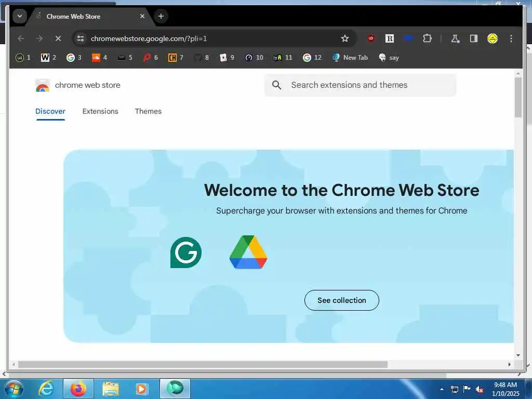Open bookmark number 5
Viewport: 532px width, 399px height.
pyautogui.click(x=125, y=58)
